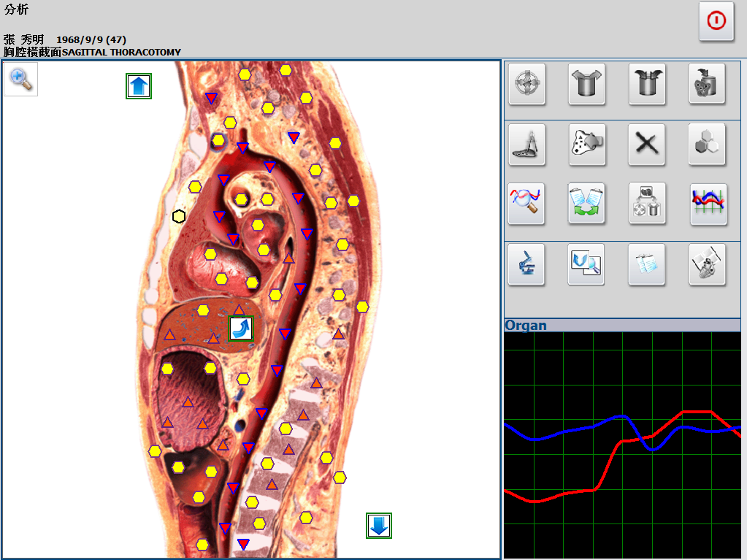The height and width of the screenshot is (560, 747).
Task: Select the black-outlined hexagon marker
Action: click(x=179, y=216)
